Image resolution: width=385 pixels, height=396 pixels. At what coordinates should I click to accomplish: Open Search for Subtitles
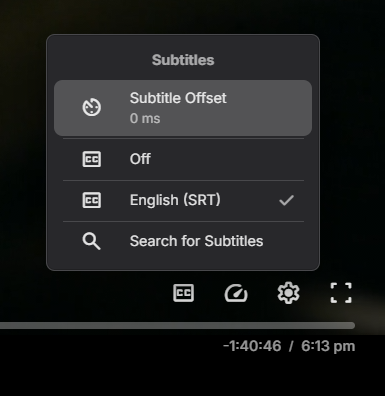183,241
